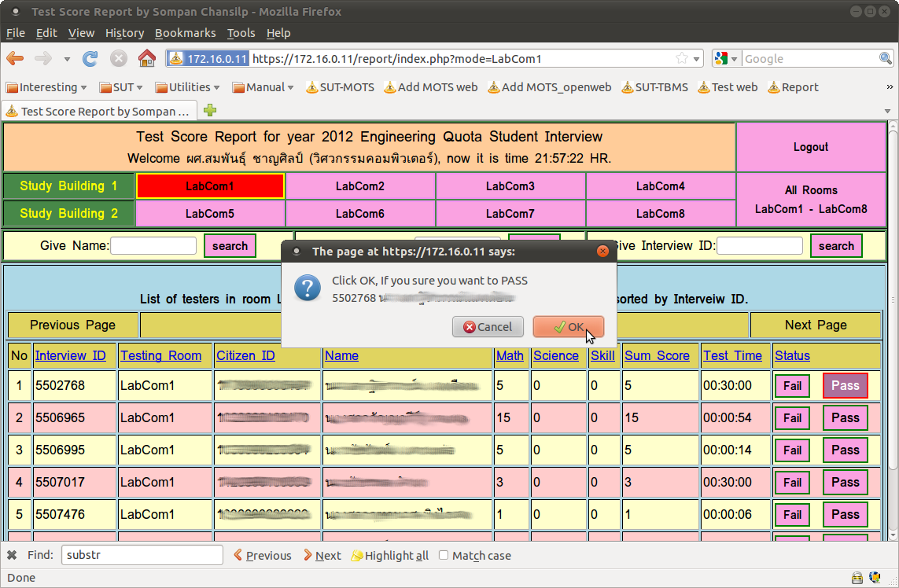Click the status bar add-on icon at far right
This screenshot has width=899, height=588.
point(875,578)
